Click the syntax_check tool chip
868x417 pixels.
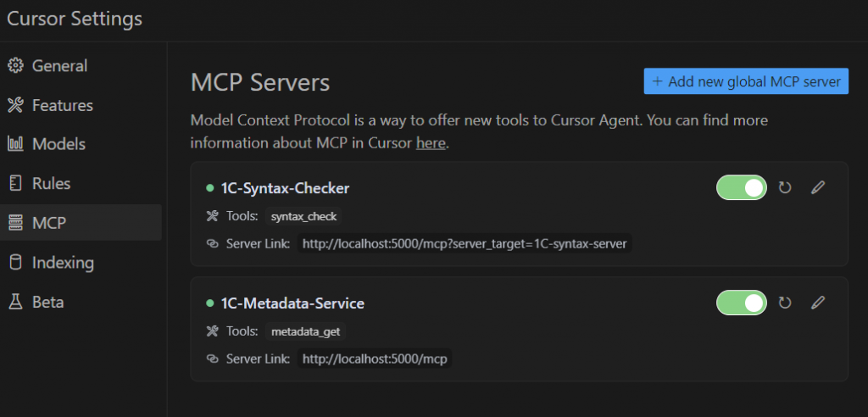[x=304, y=216]
